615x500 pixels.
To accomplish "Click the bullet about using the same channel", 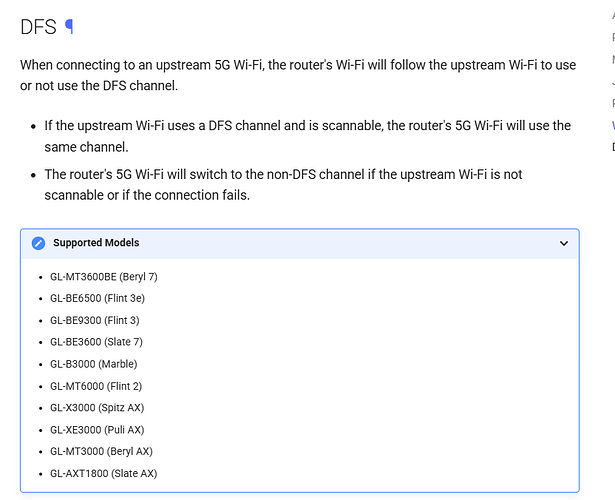I will point(307,136).
